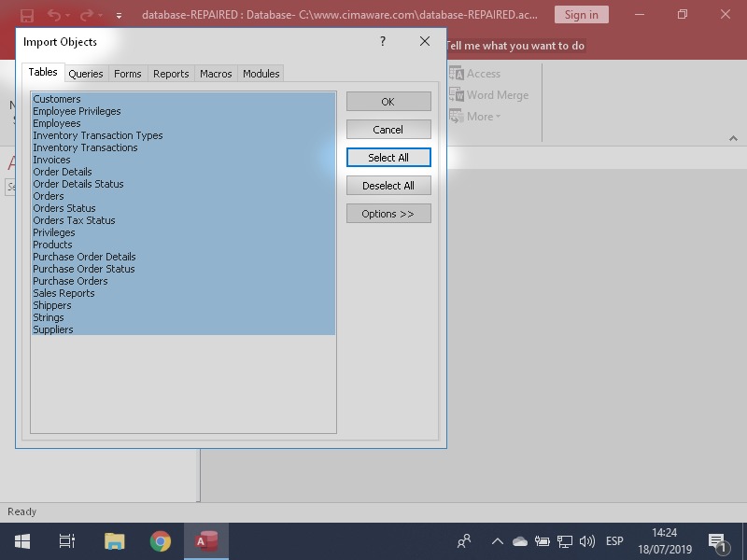Image resolution: width=747 pixels, height=560 pixels.
Task: Open File Explorer from the taskbar
Action: click(115, 541)
